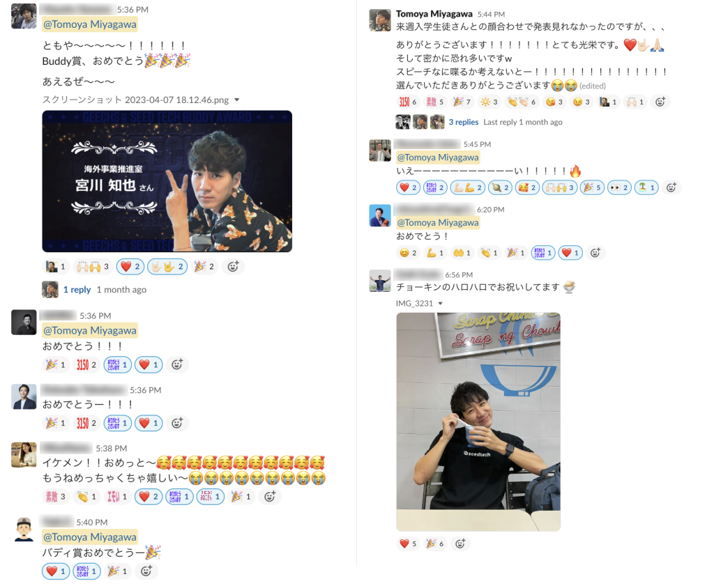This screenshot has width=714, height=588.
Task: Open the 3 replies thread
Action: [464, 122]
